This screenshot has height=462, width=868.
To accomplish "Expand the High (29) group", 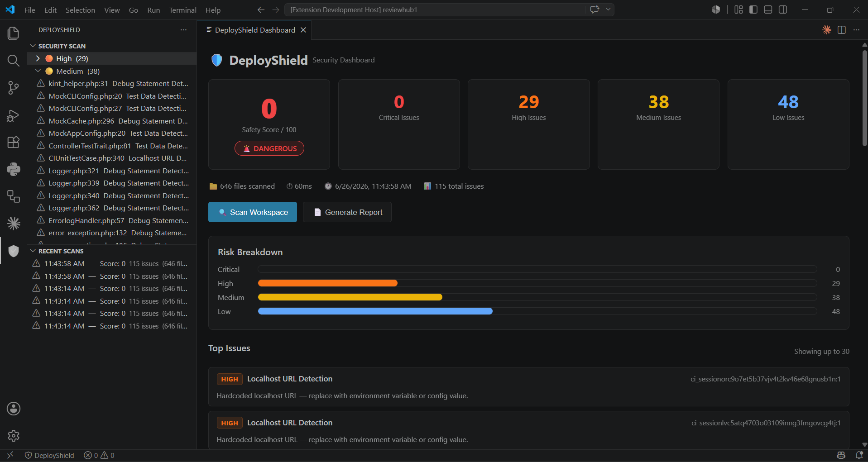I will pyautogui.click(x=38, y=58).
